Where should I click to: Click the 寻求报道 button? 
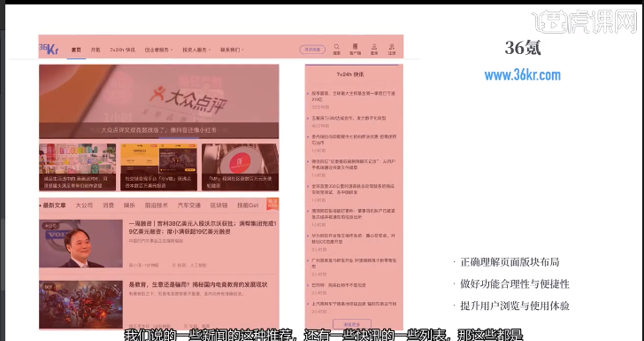coord(312,50)
